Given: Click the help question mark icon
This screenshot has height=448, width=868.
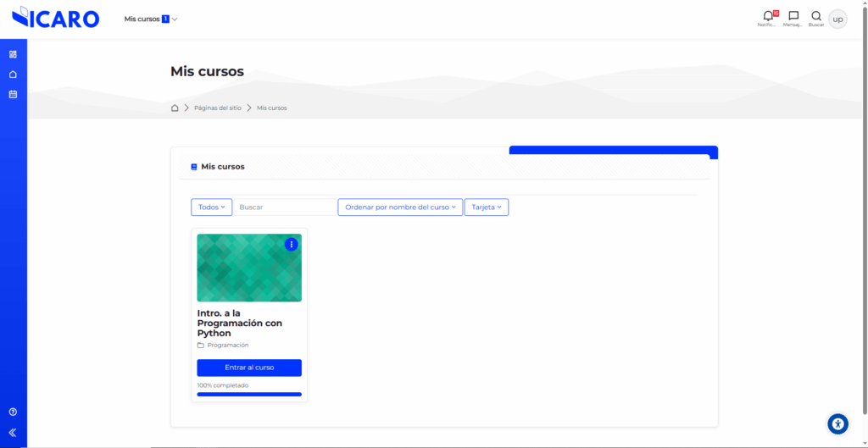Looking at the screenshot, I should [x=13, y=412].
